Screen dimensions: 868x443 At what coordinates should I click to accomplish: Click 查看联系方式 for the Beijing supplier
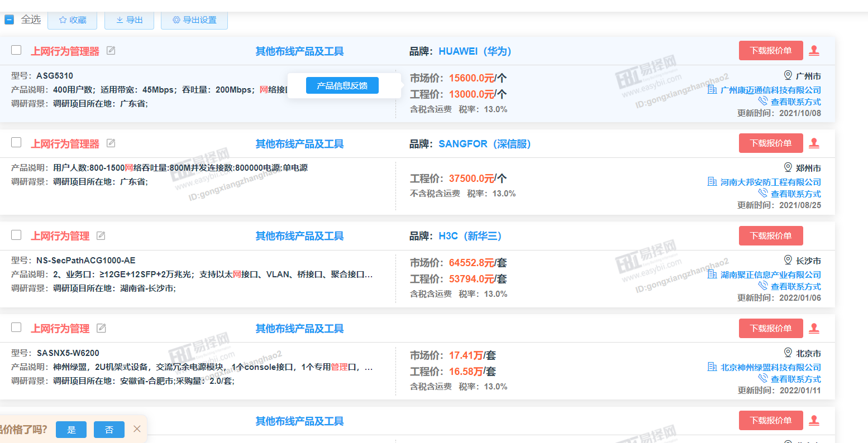click(x=796, y=379)
